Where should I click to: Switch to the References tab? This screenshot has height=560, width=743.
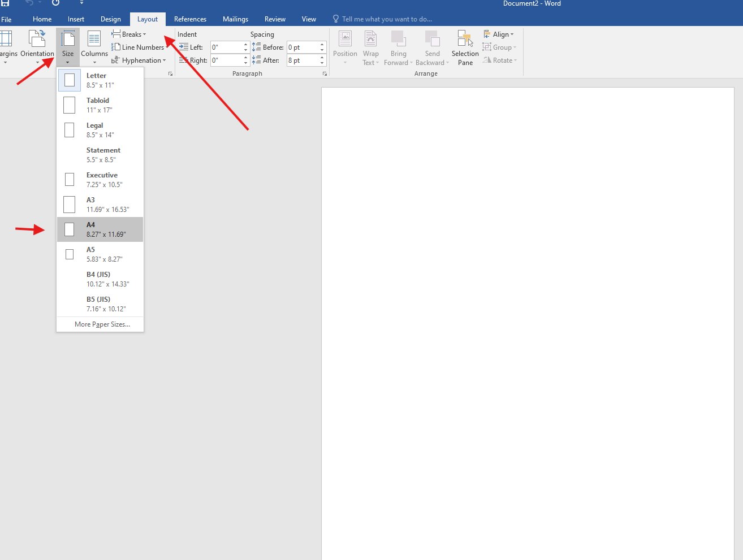[190, 19]
